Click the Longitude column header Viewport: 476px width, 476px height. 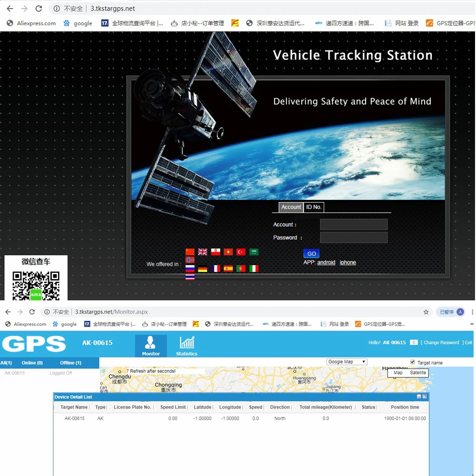click(230, 407)
